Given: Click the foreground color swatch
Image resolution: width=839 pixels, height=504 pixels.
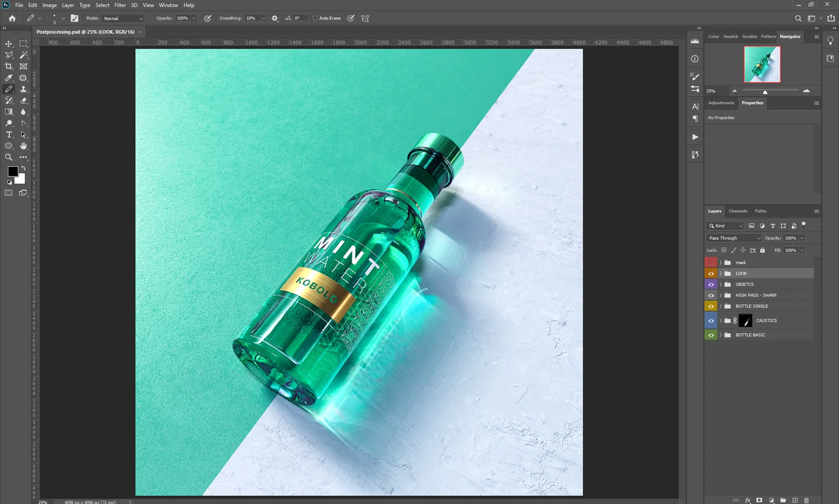Looking at the screenshot, I should point(13,171).
